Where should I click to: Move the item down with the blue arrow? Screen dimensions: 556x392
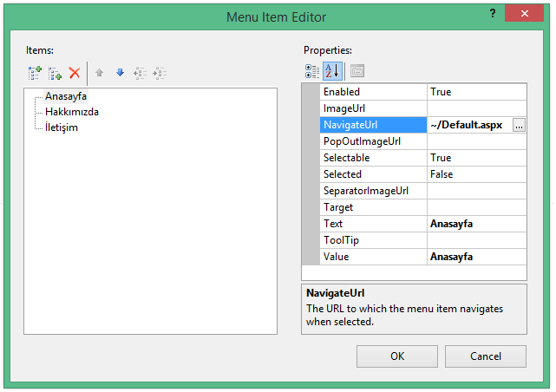coord(120,73)
